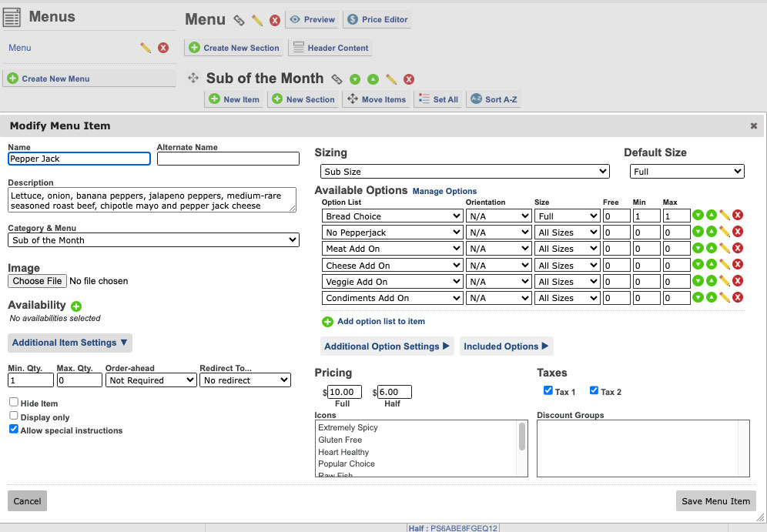Add availability with green plus icon

point(76,306)
